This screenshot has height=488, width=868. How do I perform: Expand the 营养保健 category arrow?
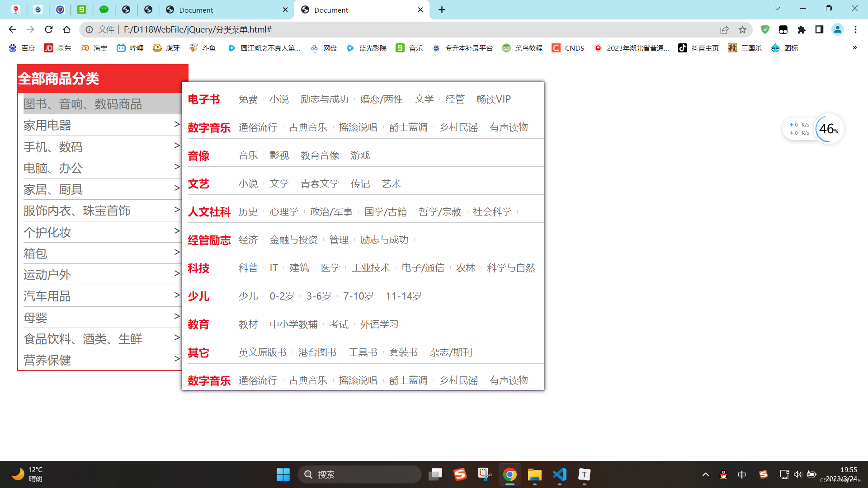(177, 358)
